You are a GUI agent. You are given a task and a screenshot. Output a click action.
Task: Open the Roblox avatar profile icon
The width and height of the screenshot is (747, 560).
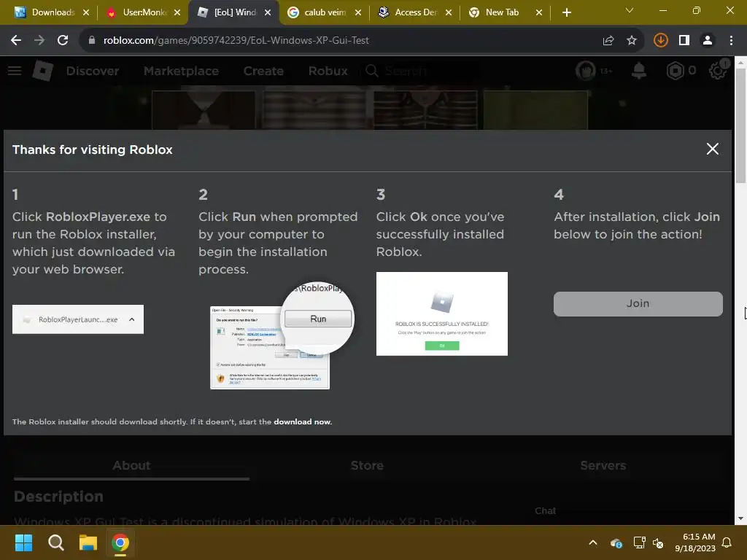coord(586,71)
